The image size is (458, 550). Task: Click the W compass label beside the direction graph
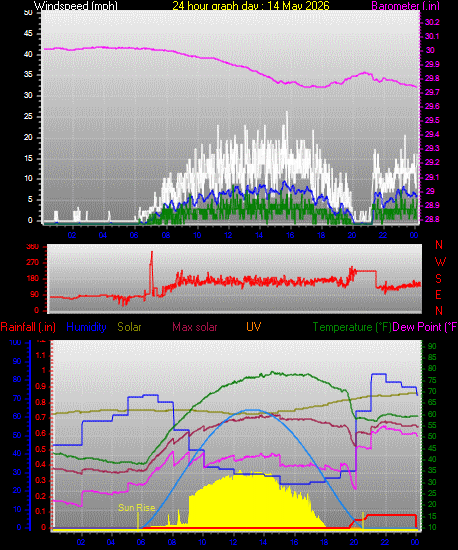pyautogui.click(x=440, y=261)
